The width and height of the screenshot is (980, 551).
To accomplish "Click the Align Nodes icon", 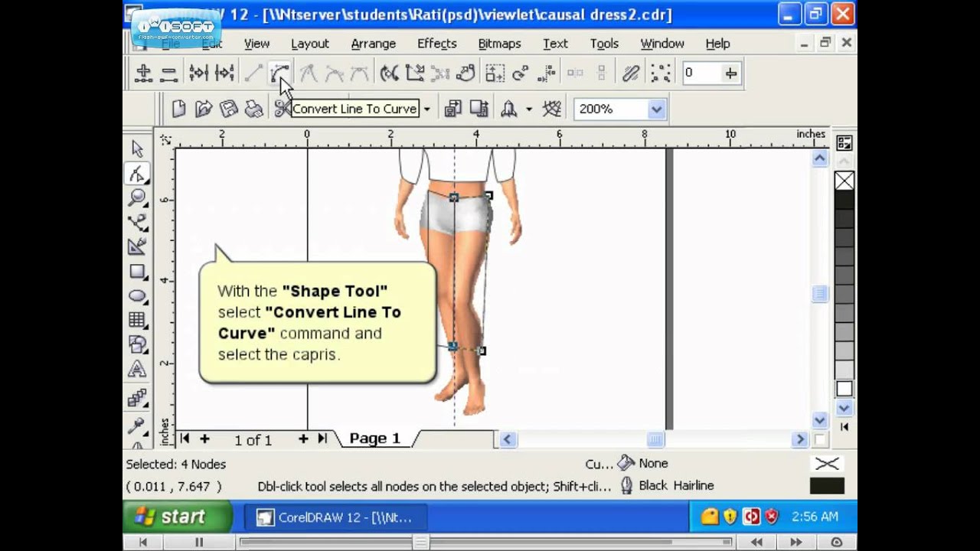I will [547, 73].
